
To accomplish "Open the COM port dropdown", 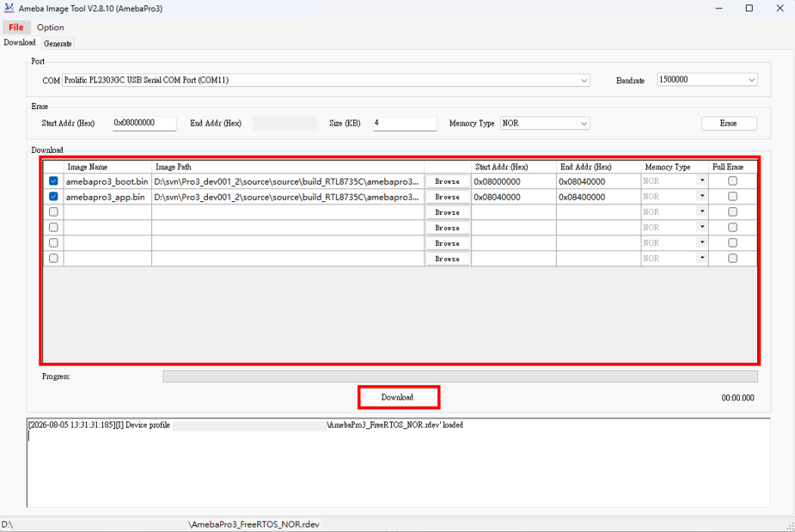I will 326,80.
